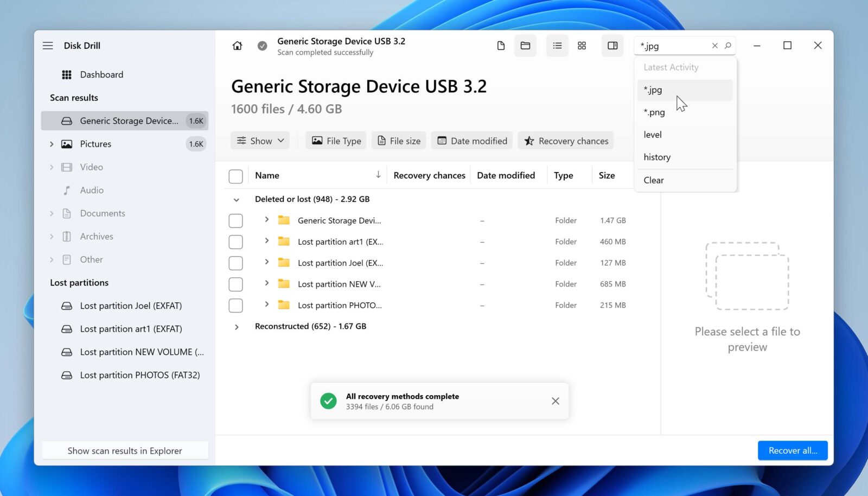Dismiss the recovery complete notification
This screenshot has width=868, height=496.
click(x=555, y=400)
